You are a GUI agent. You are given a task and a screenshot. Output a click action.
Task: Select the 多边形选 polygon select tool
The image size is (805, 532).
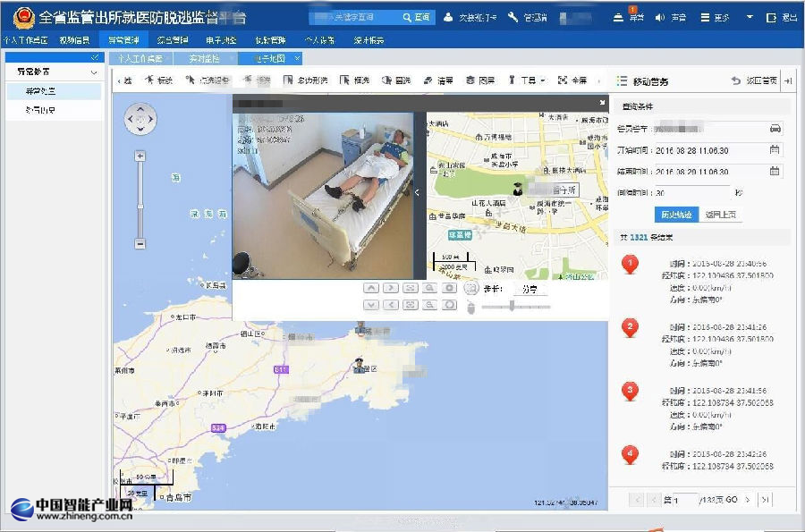pos(305,80)
